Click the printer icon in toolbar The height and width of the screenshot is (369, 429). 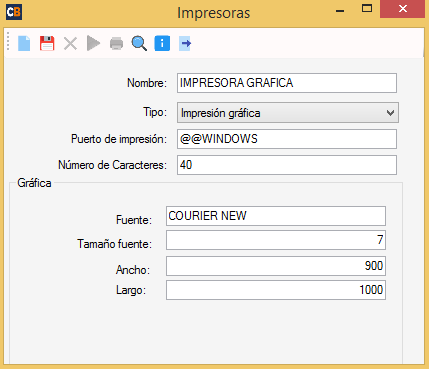(116, 44)
